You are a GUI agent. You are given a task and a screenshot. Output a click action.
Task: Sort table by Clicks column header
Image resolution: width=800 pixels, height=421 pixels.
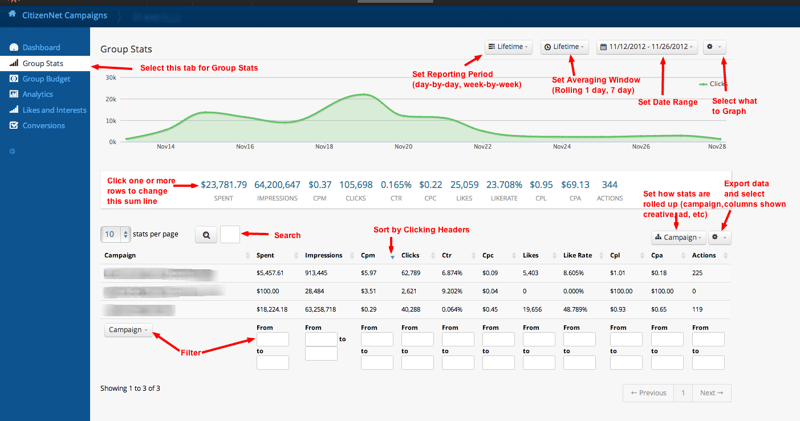point(410,255)
